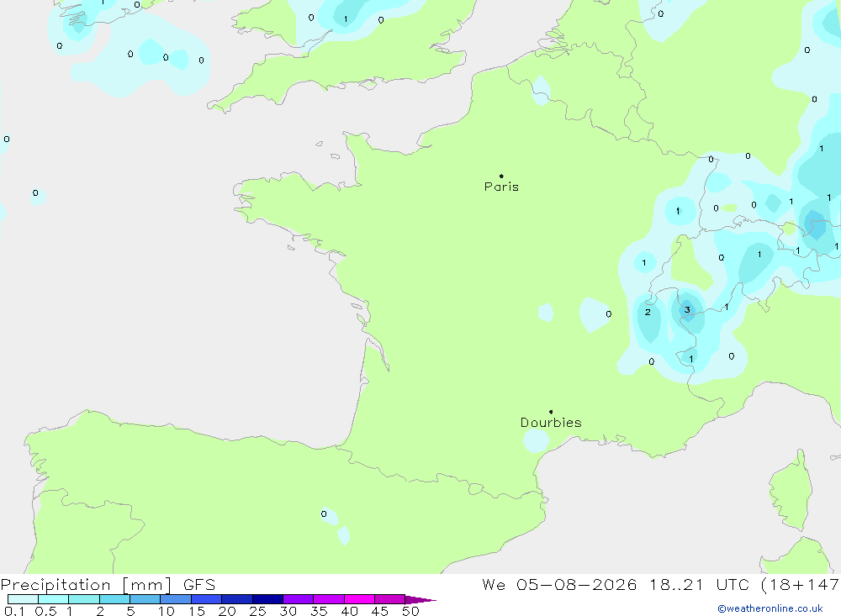Screen dimensions: 841x616
Task: Click the 45–50 mm legend swatch
Action: tap(390, 599)
